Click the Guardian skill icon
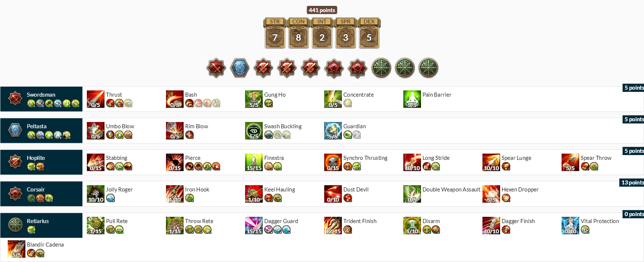This screenshot has height=262, width=644. pyautogui.click(x=333, y=131)
